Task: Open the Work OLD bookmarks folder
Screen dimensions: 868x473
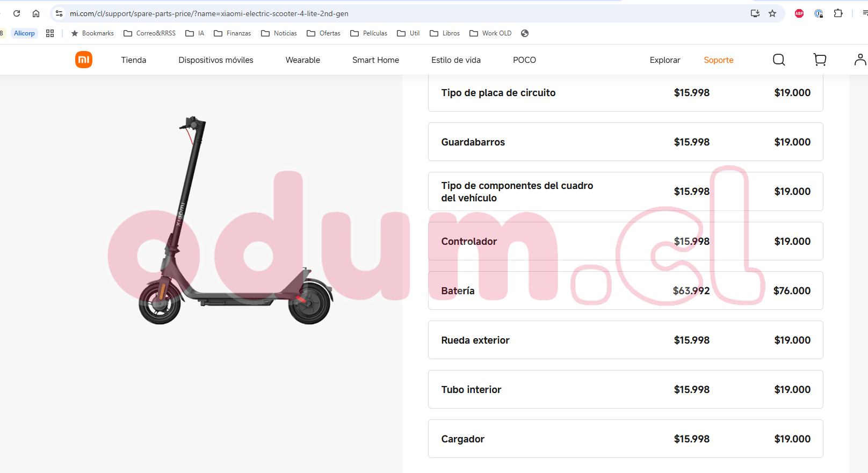Action: [x=490, y=33]
